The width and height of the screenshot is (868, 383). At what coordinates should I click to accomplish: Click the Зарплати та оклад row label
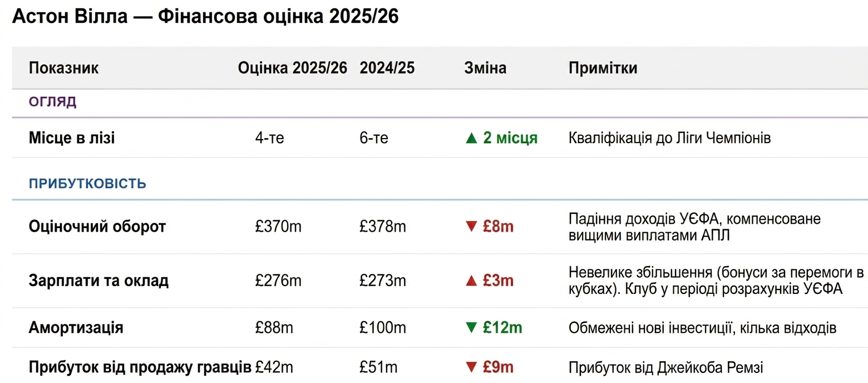[98, 281]
